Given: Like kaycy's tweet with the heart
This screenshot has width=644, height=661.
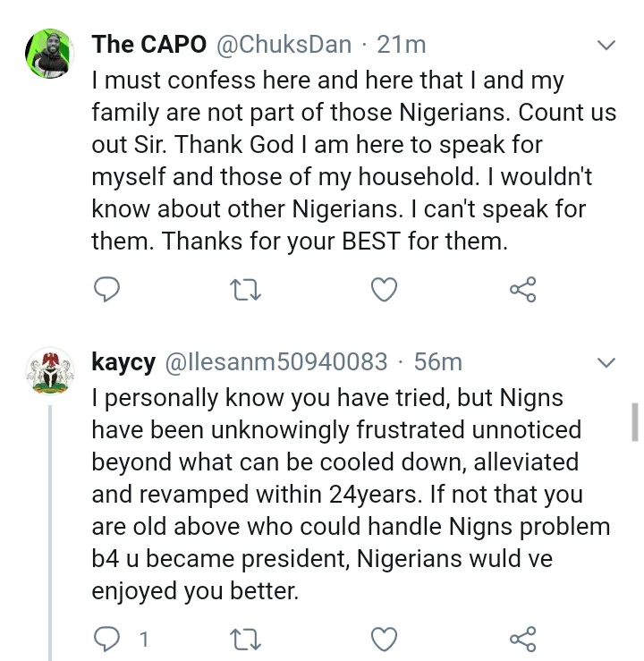Looking at the screenshot, I should pos(384,638).
